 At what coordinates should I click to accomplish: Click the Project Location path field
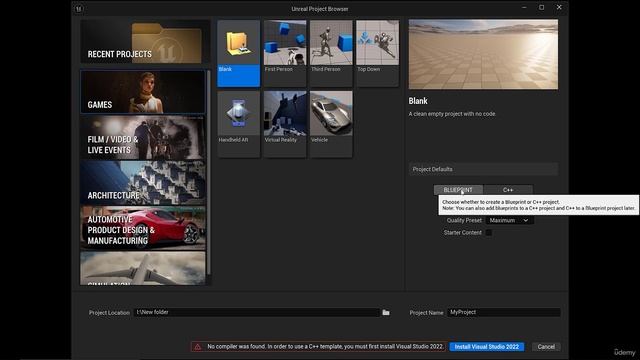[x=256, y=312]
